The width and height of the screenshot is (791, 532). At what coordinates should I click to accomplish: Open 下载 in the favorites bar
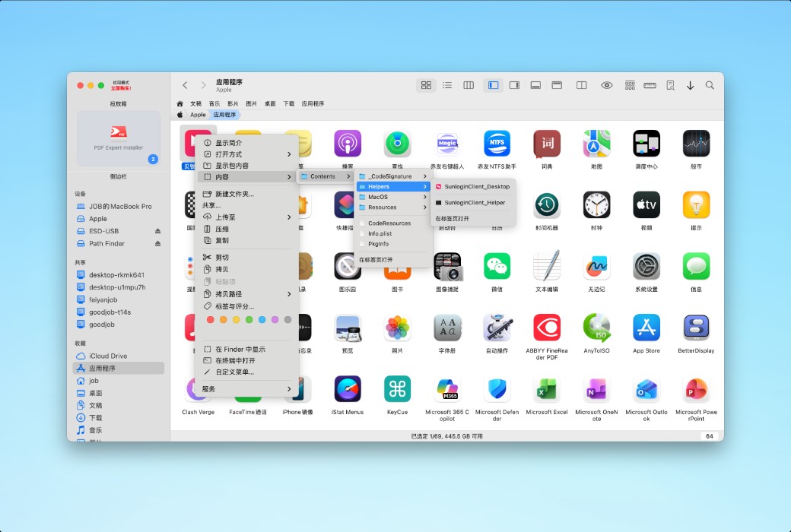(288, 103)
